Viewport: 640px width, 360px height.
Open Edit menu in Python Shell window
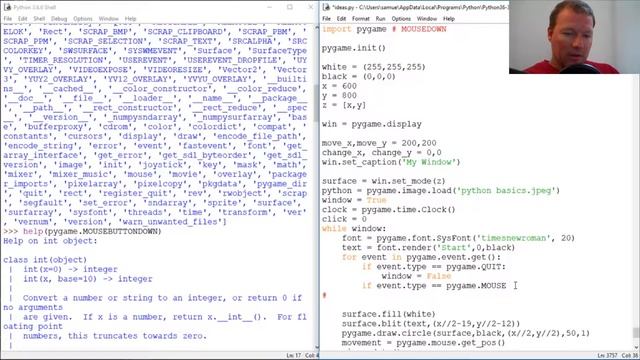(x=22, y=19)
